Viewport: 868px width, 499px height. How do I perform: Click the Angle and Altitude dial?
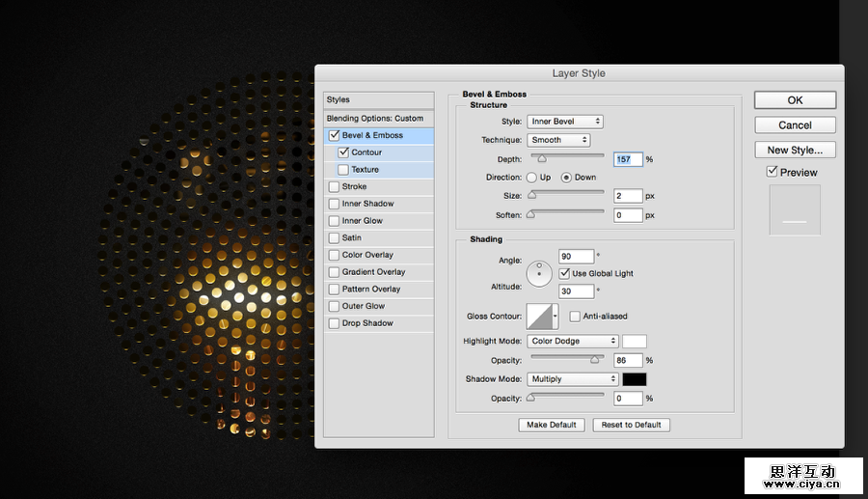point(538,274)
